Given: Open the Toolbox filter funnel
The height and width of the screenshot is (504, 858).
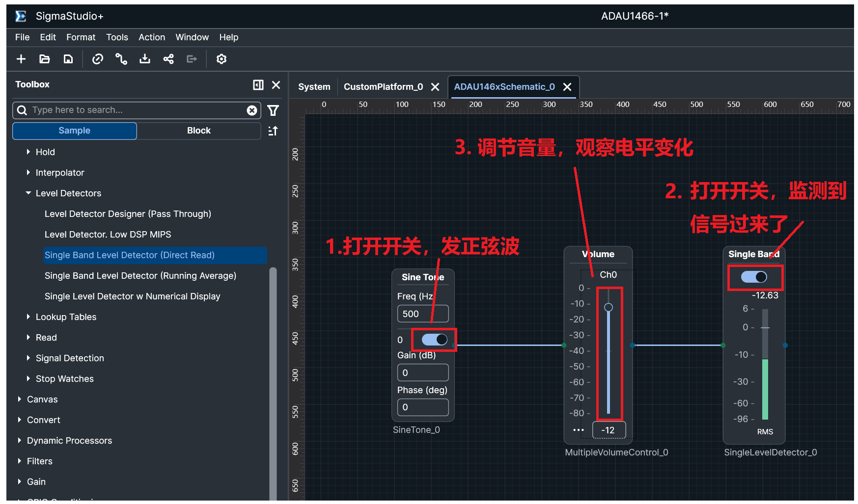Looking at the screenshot, I should click(273, 110).
